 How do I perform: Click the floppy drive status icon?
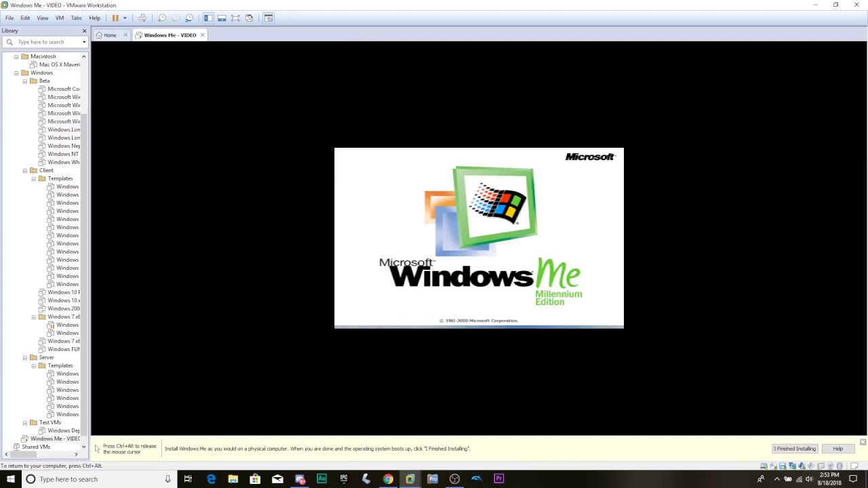point(783,466)
